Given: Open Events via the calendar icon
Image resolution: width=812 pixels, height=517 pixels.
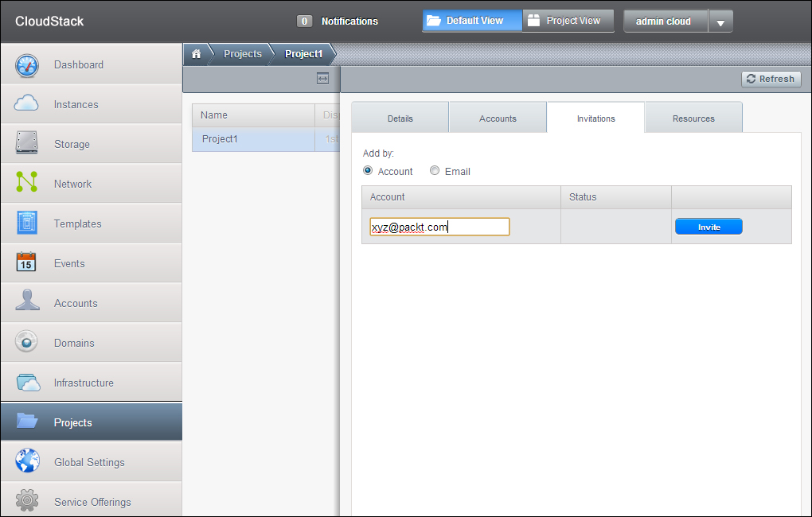Looking at the screenshot, I should tap(27, 263).
